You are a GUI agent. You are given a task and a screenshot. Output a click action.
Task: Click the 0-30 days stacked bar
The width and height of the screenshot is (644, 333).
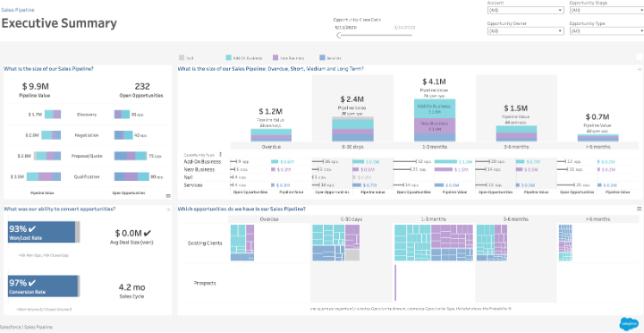tap(352, 129)
